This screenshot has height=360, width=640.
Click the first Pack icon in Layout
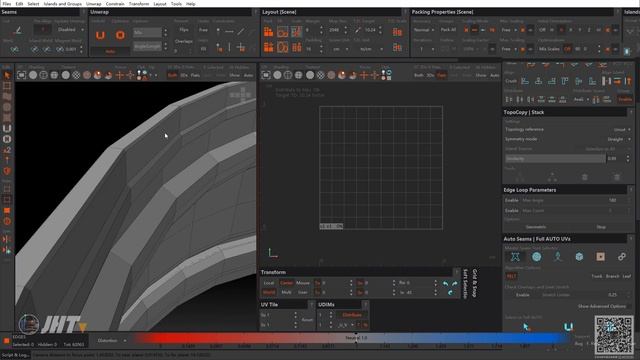point(268,31)
